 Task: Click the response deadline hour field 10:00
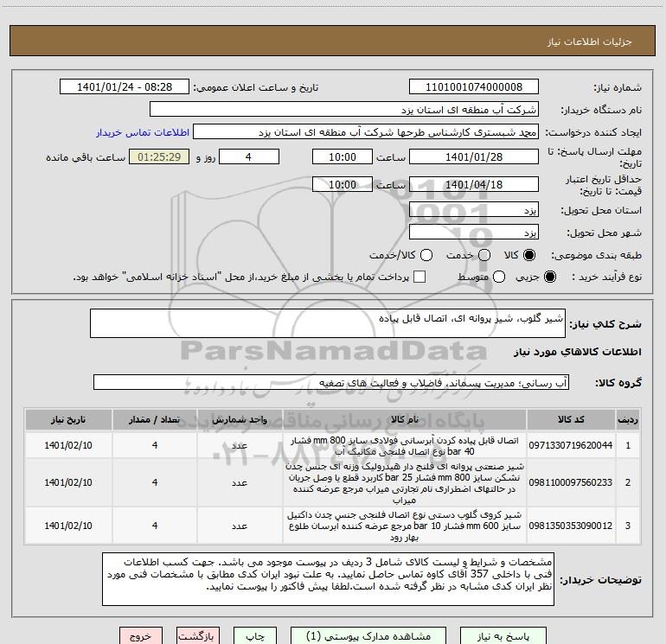[x=343, y=156]
